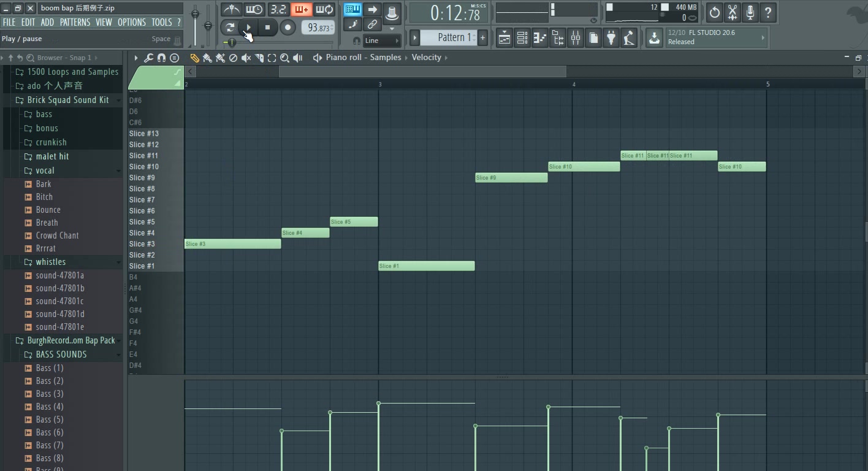Choose the Select marquee tool
Screen dimensions: 868x471
coord(272,58)
